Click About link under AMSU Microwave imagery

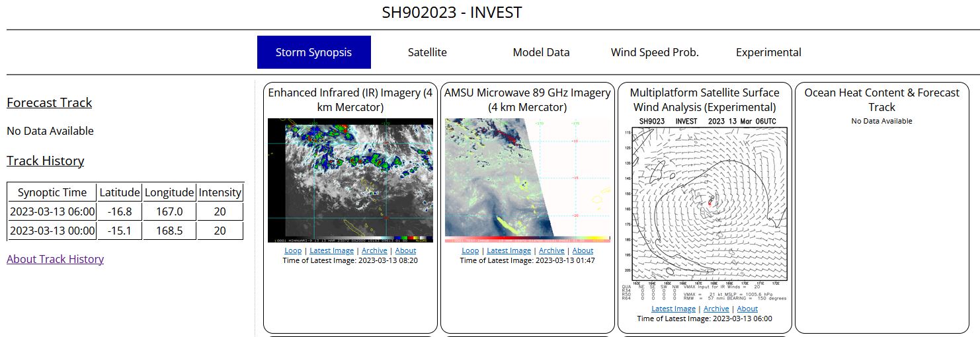(x=583, y=250)
